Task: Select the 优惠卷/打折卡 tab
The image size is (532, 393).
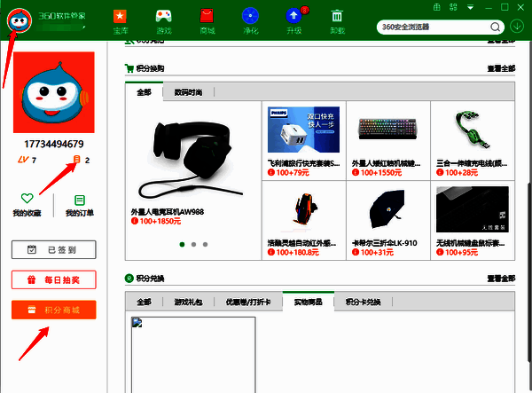Action: [248, 302]
